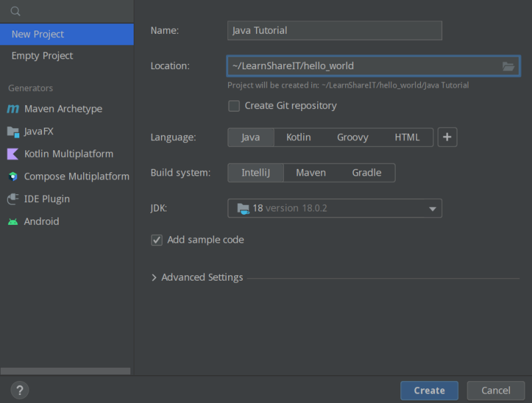Select IntelliJ build system
532x403 pixels.
255,173
